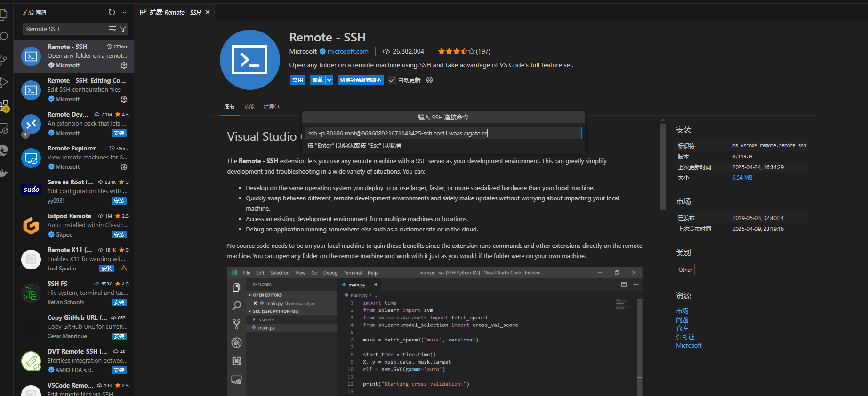
Task: Click 切换到预发布版本 pre-release button
Action: [361, 80]
